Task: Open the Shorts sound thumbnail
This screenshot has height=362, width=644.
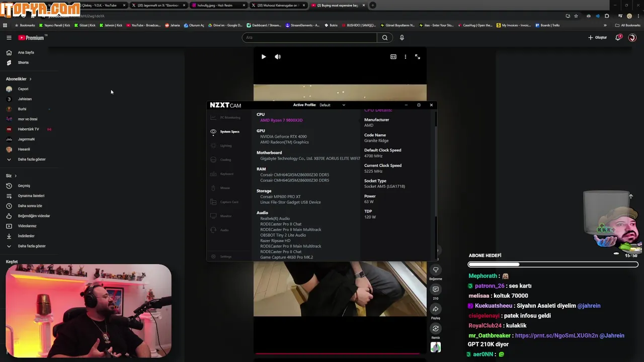Action: pyautogui.click(x=436, y=347)
